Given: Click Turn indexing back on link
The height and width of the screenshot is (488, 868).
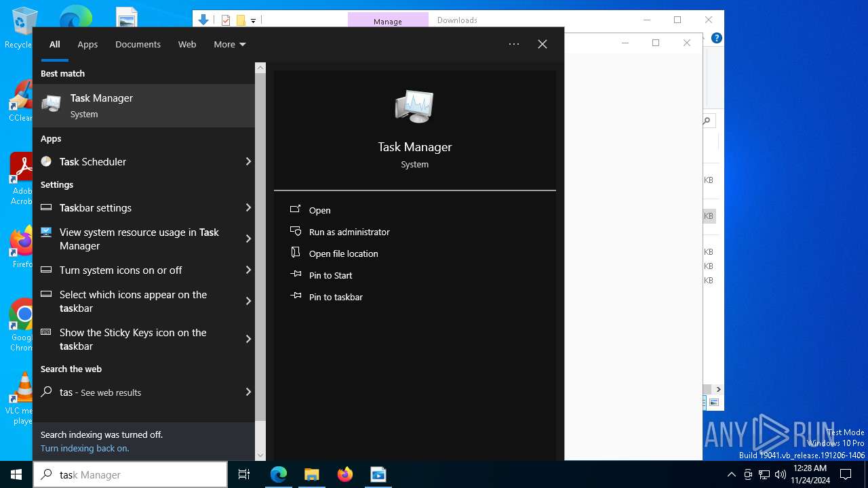Looking at the screenshot, I should click(85, 448).
